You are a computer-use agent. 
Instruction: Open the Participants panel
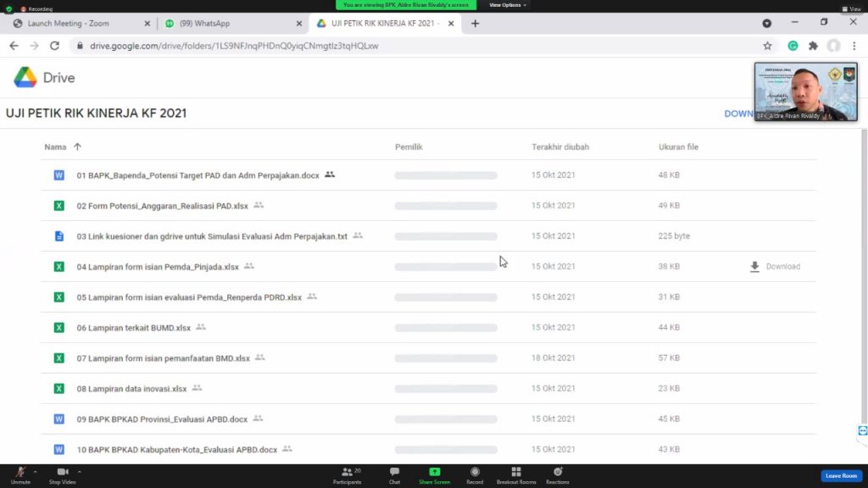tap(347, 474)
